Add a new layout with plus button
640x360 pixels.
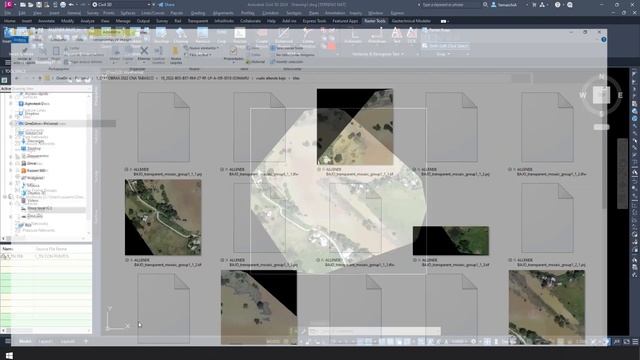86,341
